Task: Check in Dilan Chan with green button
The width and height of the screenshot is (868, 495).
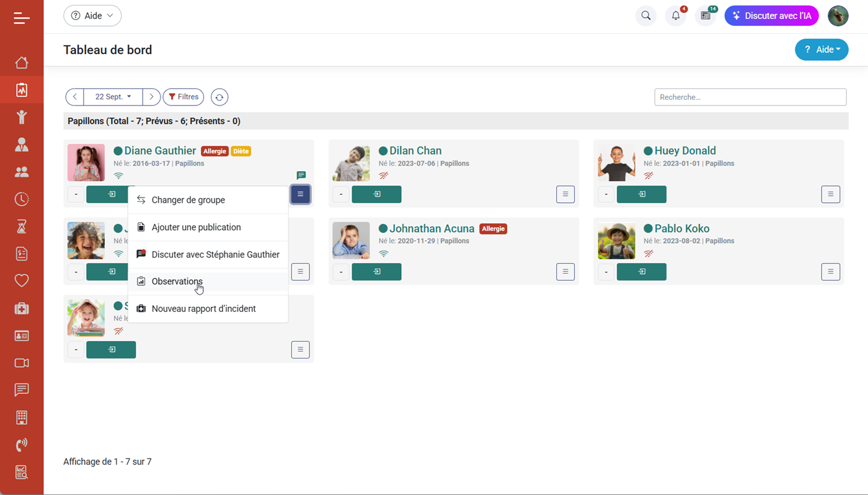Action: [x=376, y=194]
